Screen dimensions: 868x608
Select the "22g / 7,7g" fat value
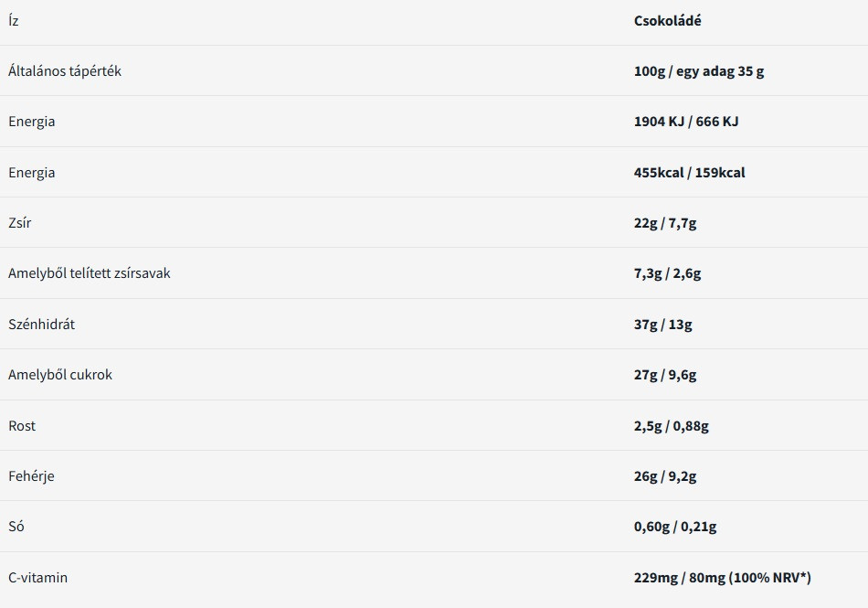[664, 223]
